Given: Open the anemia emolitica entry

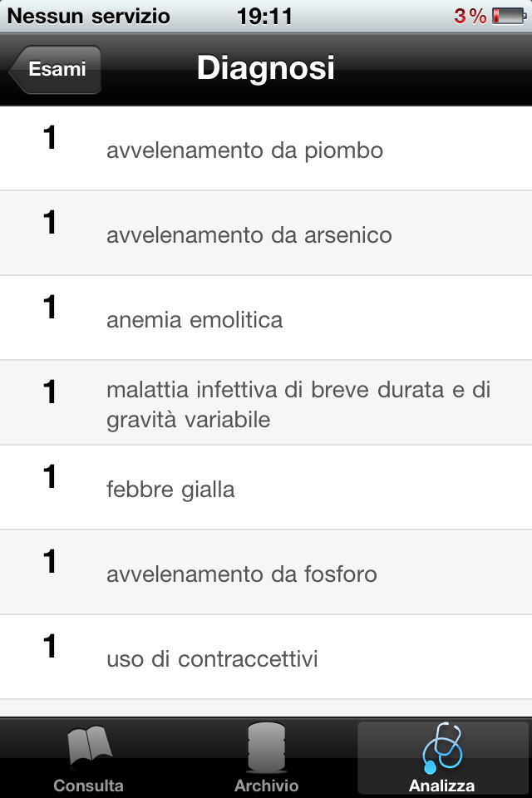Looking at the screenshot, I should [266, 318].
